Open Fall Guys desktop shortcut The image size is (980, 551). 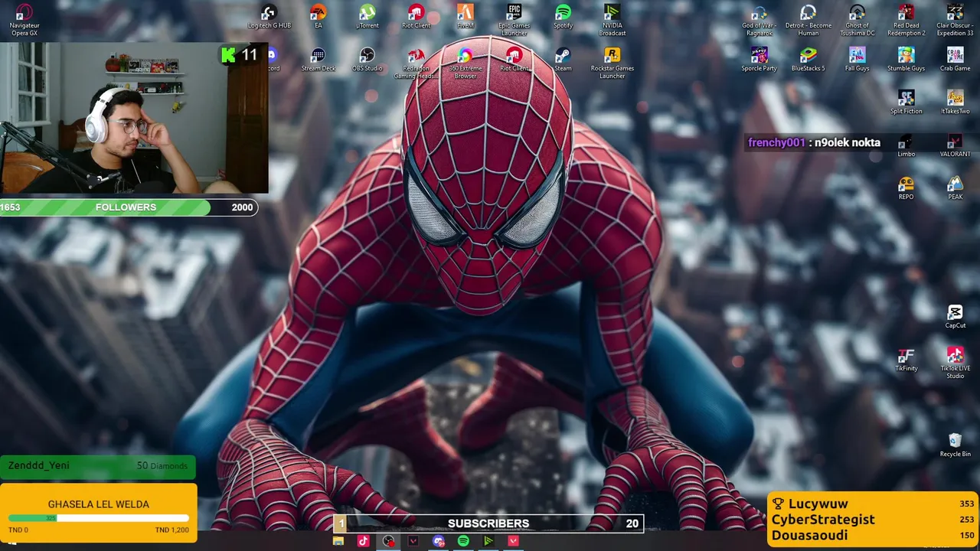pos(857,60)
